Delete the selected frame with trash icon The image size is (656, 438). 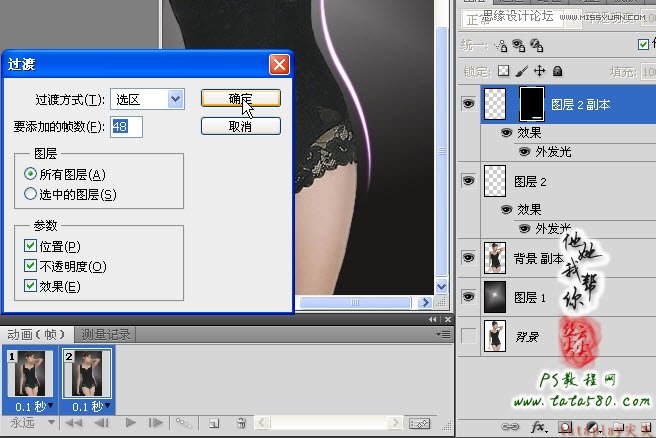(239, 424)
